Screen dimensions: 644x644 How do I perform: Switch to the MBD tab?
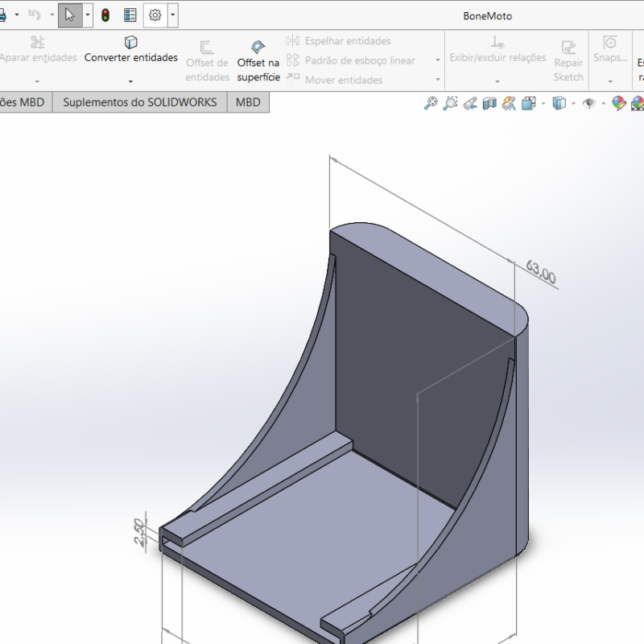coord(248,102)
